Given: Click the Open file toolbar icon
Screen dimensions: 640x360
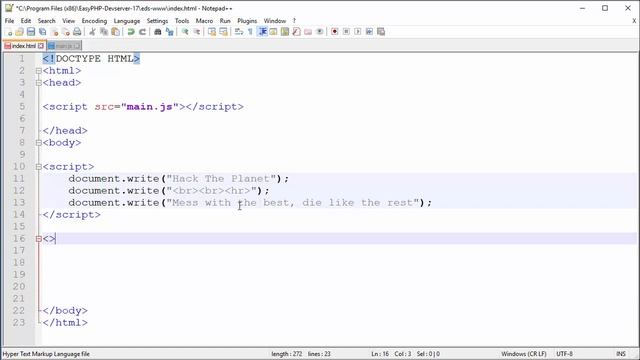Looking at the screenshot, I should coord(19,32).
